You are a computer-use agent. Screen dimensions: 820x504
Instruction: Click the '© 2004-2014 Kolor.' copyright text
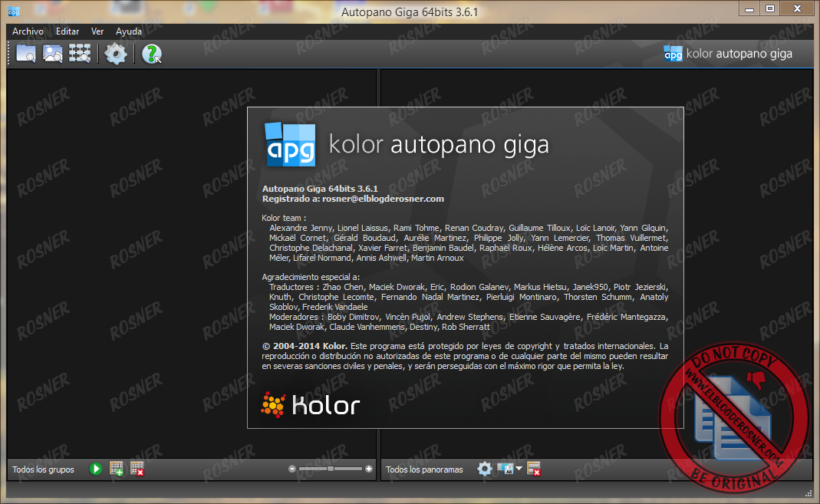tap(305, 346)
